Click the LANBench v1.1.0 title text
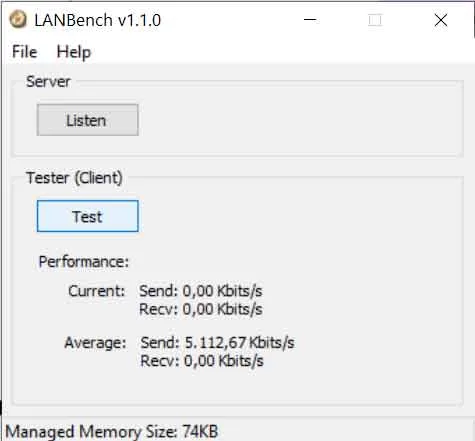Viewport: 475px width, 441px height. tap(98, 20)
